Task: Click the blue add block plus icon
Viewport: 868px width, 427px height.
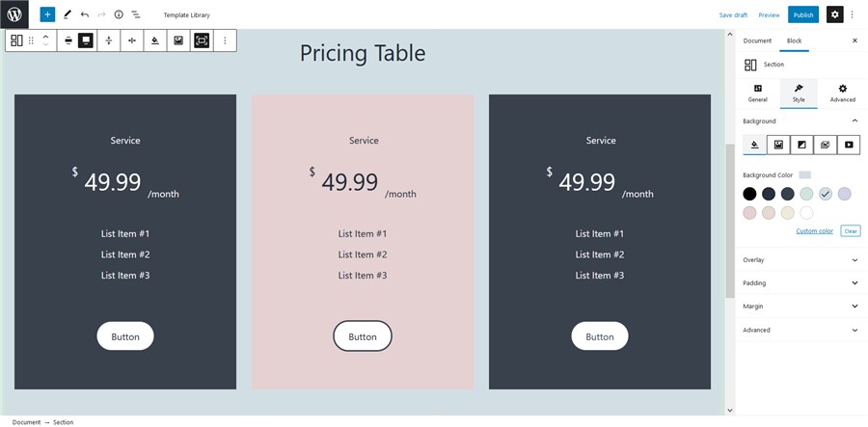Action: tap(47, 14)
